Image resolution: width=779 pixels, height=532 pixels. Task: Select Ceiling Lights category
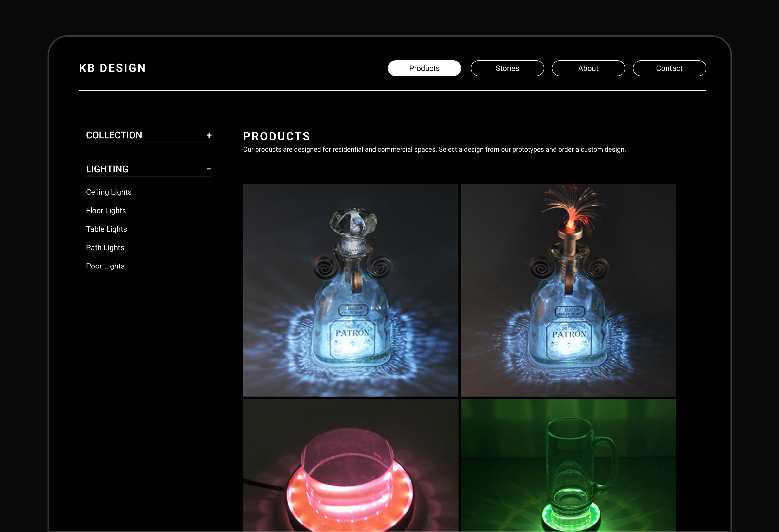[x=109, y=192]
